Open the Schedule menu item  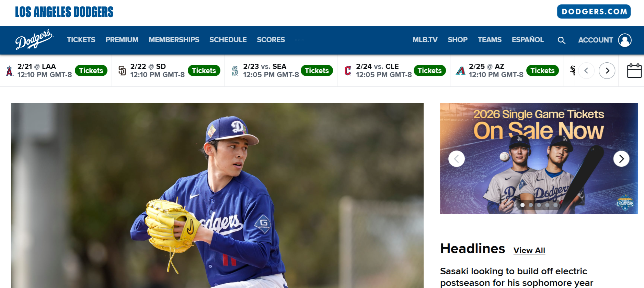click(x=228, y=40)
